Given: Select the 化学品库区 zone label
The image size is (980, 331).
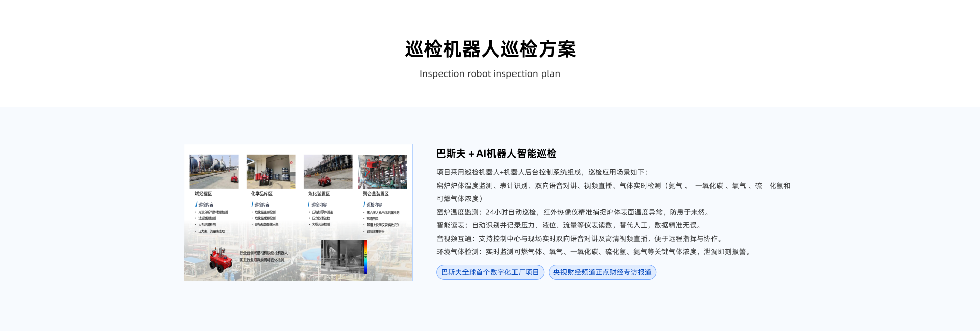Looking at the screenshot, I should (261, 194).
